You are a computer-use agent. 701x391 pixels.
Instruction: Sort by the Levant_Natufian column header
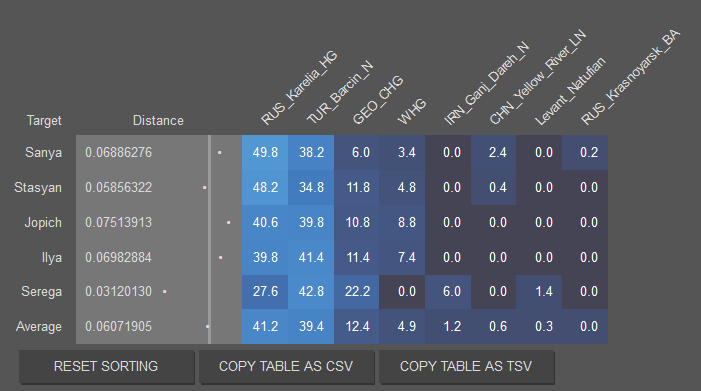click(570, 91)
